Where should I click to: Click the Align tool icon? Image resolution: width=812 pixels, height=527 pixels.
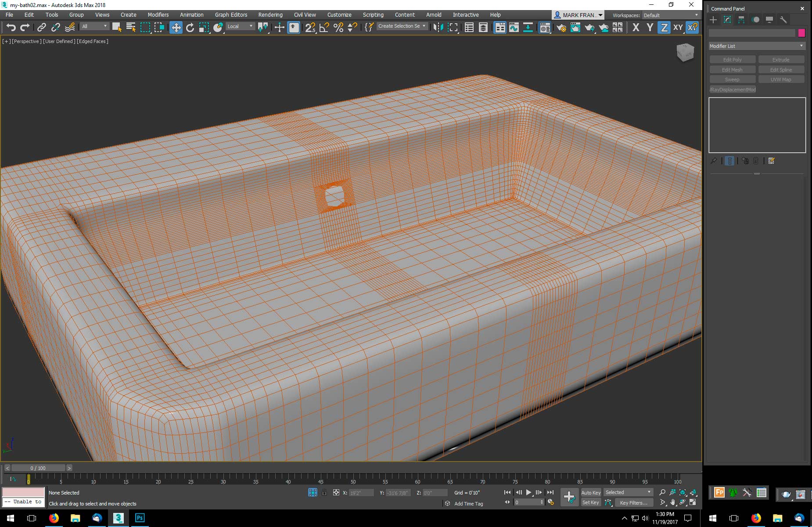(x=453, y=27)
